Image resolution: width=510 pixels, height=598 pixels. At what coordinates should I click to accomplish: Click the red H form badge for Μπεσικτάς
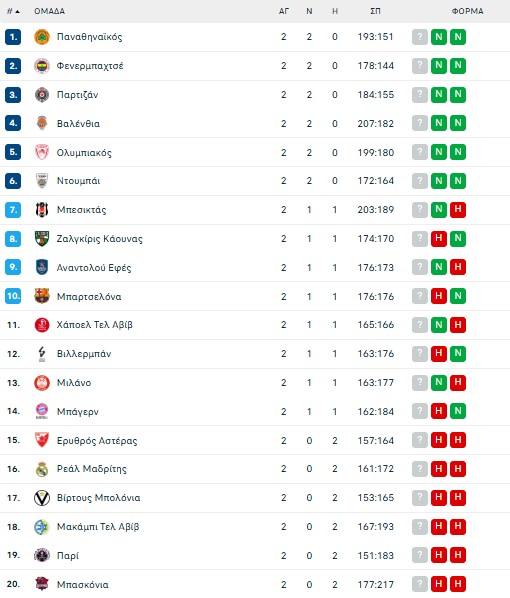coord(458,209)
